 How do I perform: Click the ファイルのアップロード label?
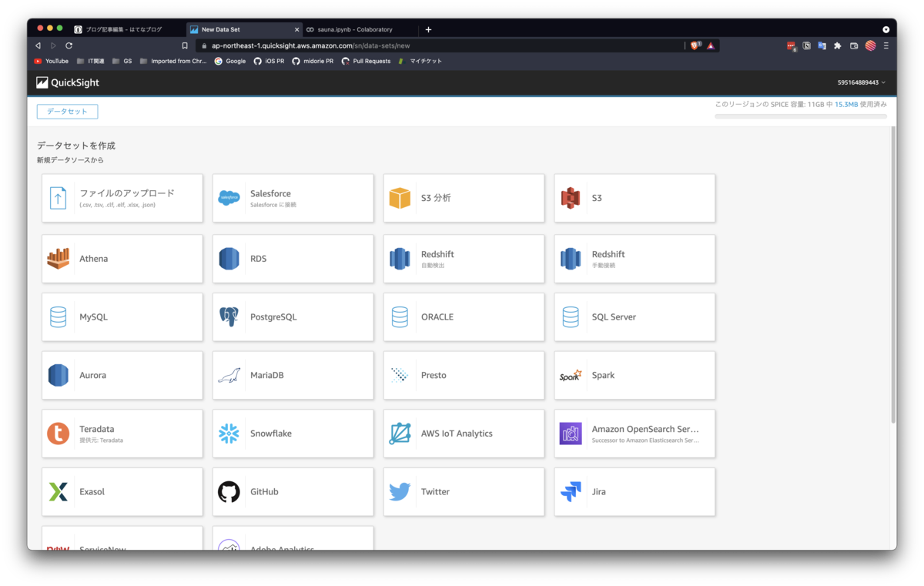pyautogui.click(x=127, y=193)
